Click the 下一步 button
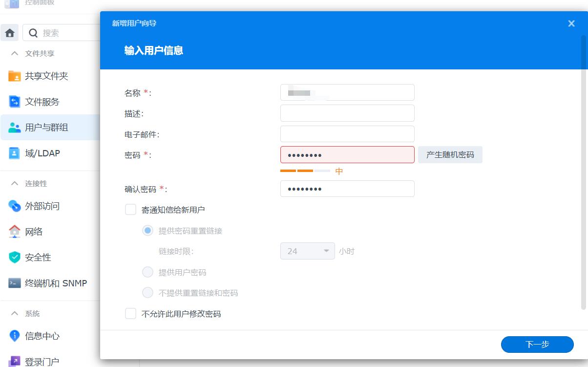Image resolution: width=588 pixels, height=367 pixels. 537,345
